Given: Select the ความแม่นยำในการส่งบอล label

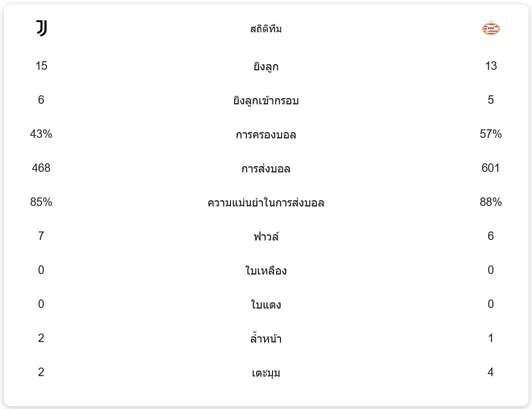Looking at the screenshot, I should click(x=266, y=203).
